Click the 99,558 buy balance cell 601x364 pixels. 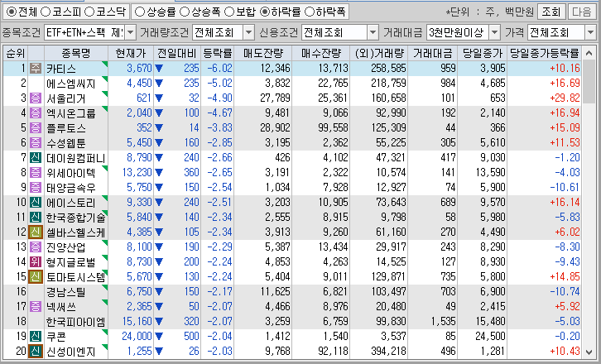333,127
